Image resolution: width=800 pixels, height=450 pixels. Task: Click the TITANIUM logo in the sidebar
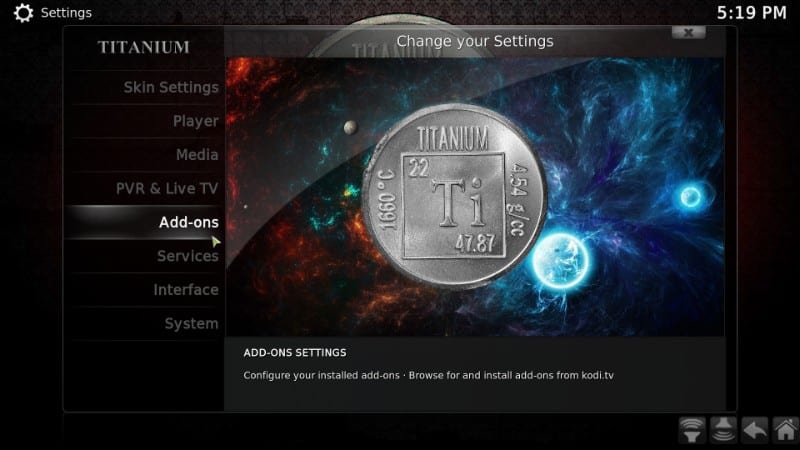(x=144, y=47)
